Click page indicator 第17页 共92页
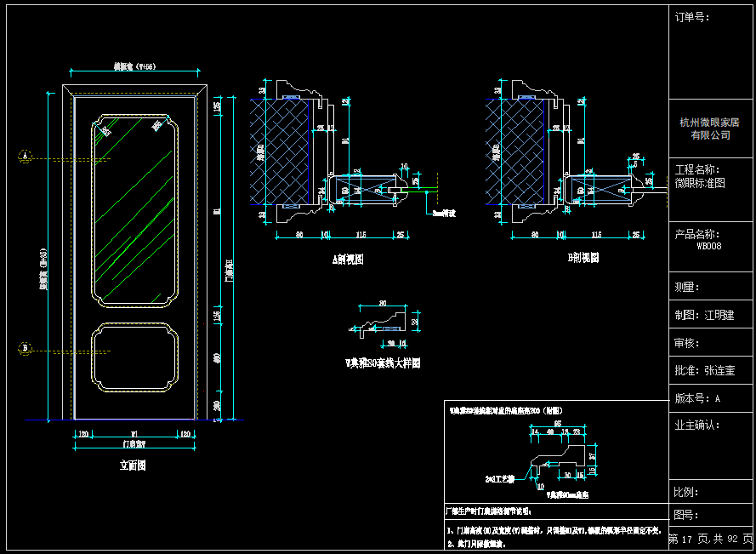Image resolution: width=756 pixels, height=554 pixels. pyautogui.click(x=712, y=539)
